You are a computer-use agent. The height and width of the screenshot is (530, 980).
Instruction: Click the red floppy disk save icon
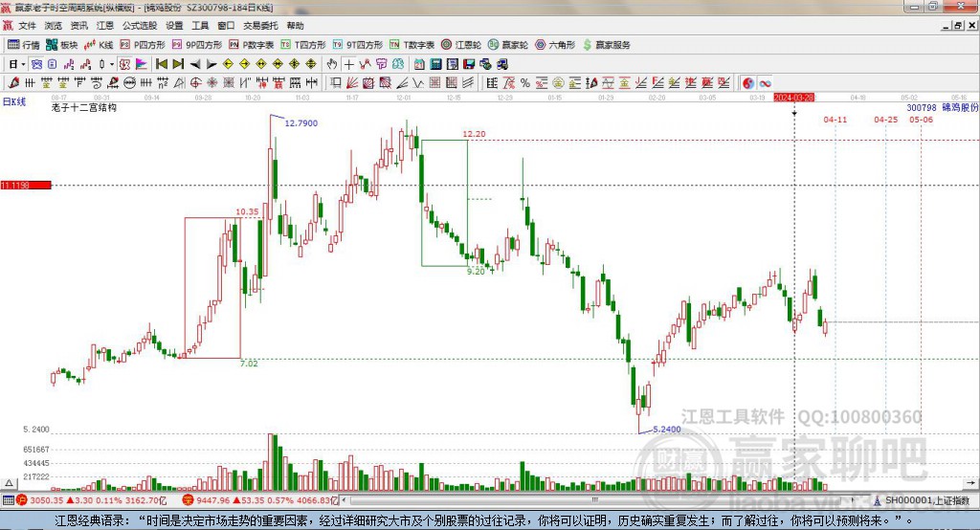pos(469,64)
